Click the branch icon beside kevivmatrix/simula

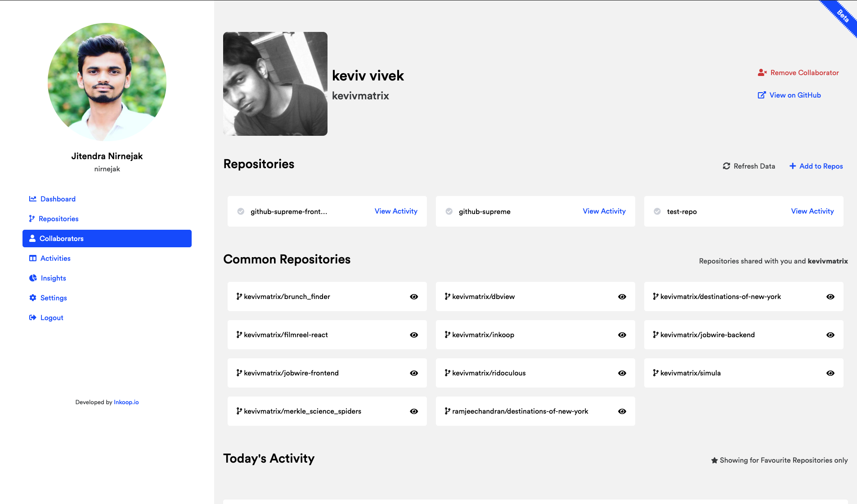point(655,373)
